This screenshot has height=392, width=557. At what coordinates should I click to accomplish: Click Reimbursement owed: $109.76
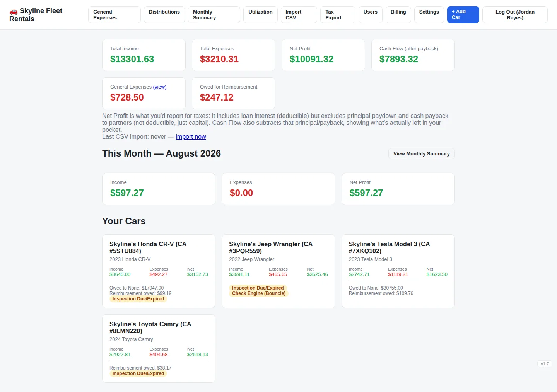coord(381,293)
